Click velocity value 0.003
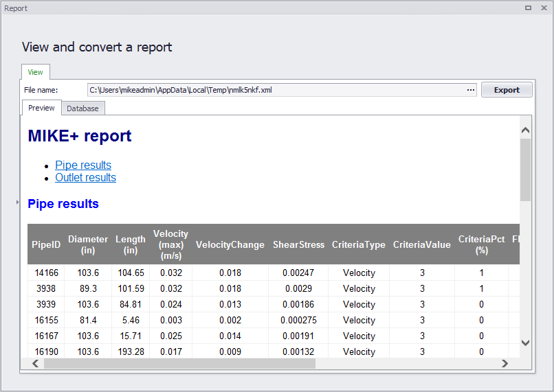Viewport: 554px width, 392px height. pyautogui.click(x=171, y=320)
